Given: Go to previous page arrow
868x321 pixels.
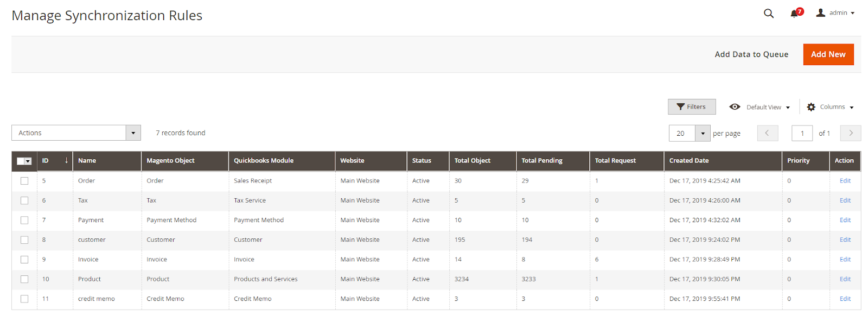Looking at the screenshot, I should click(x=767, y=133).
